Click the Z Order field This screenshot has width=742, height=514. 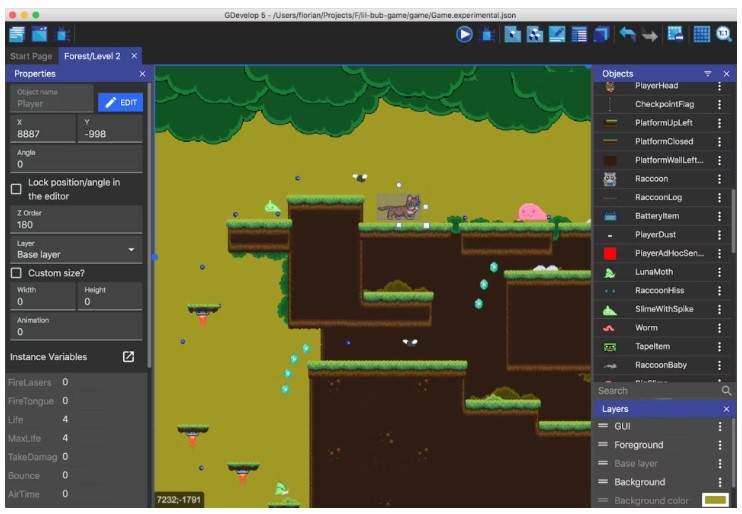76,219
